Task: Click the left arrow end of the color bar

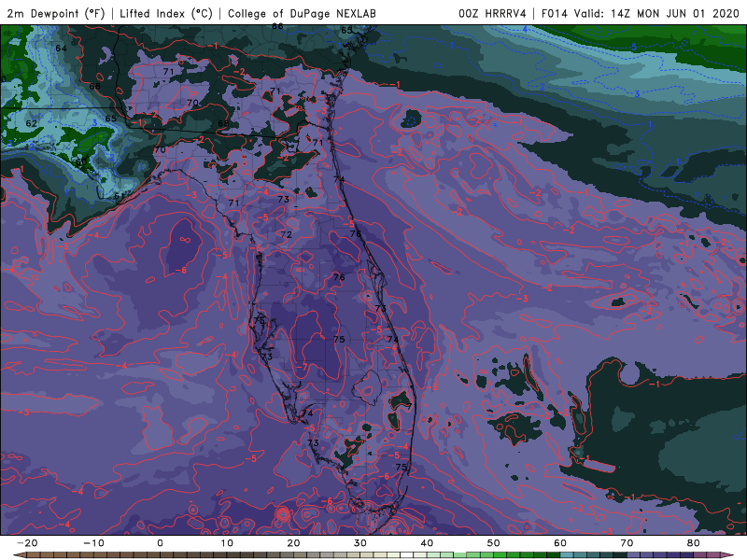Action: [19, 554]
